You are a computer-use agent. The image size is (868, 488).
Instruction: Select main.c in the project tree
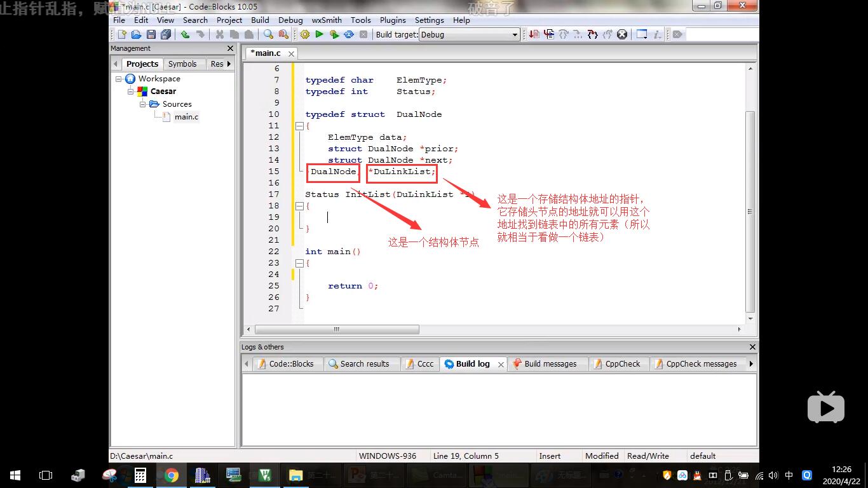coord(186,117)
